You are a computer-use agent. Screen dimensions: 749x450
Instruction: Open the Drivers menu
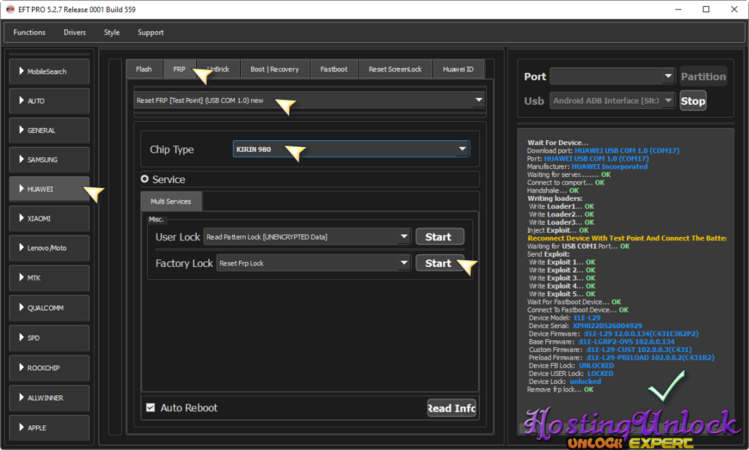pyautogui.click(x=75, y=33)
